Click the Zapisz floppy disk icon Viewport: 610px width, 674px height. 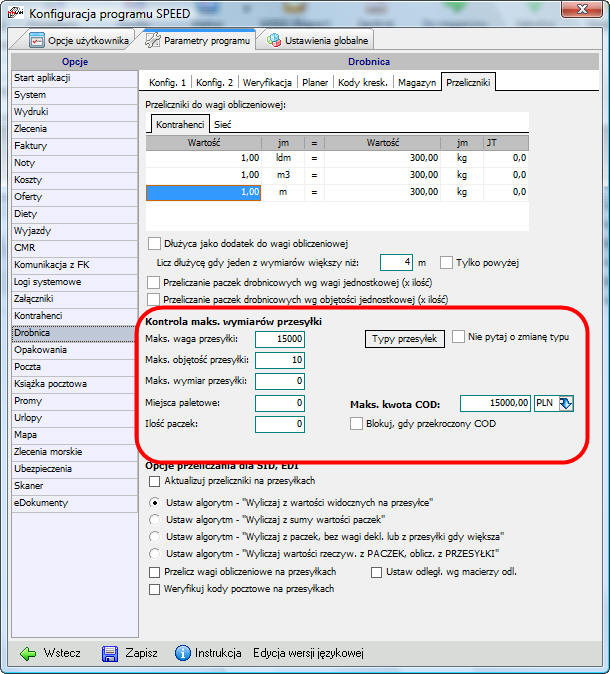(110, 653)
